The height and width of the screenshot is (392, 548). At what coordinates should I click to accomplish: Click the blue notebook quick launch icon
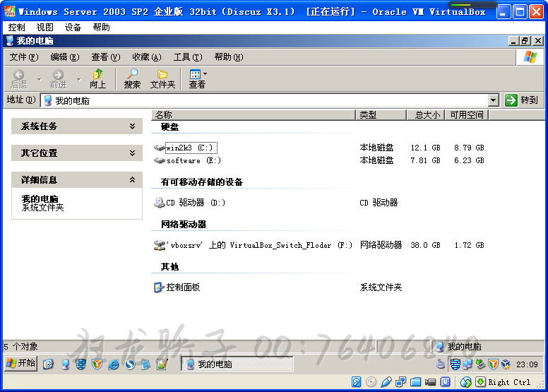click(x=145, y=364)
